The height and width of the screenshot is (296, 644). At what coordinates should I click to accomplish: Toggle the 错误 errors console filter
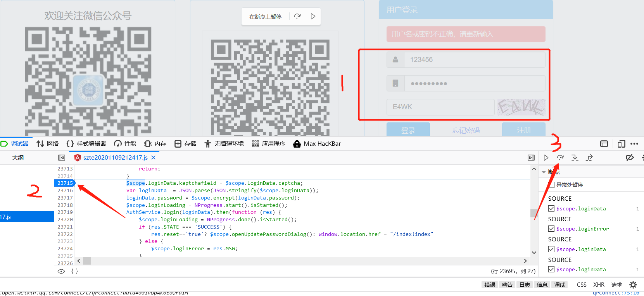coord(490,285)
